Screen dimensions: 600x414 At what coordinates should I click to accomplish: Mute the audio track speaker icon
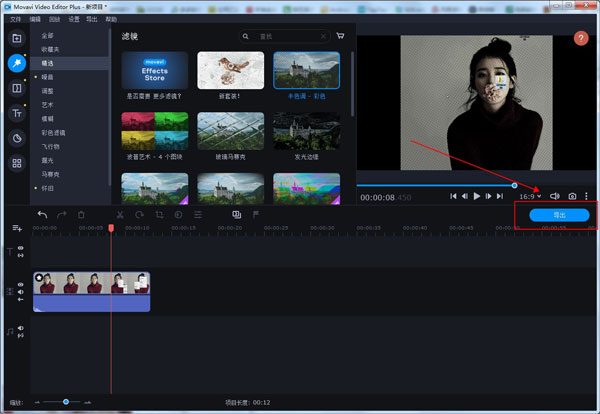pyautogui.click(x=21, y=327)
